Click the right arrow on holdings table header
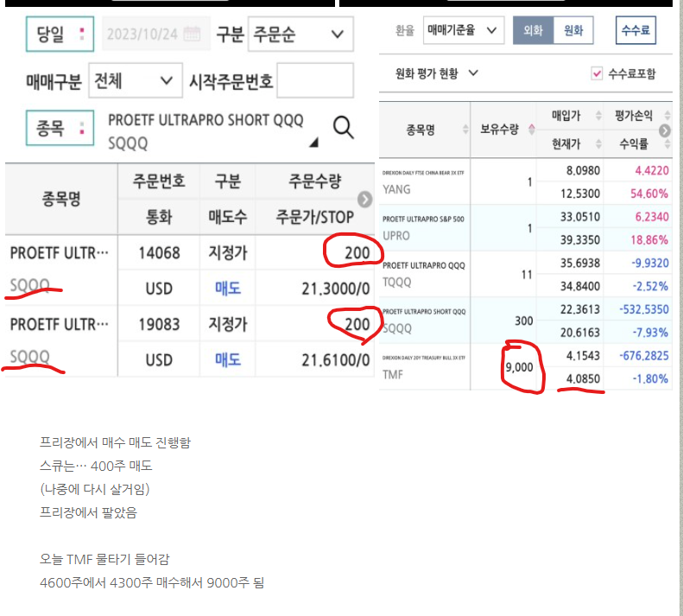 pos(665,130)
